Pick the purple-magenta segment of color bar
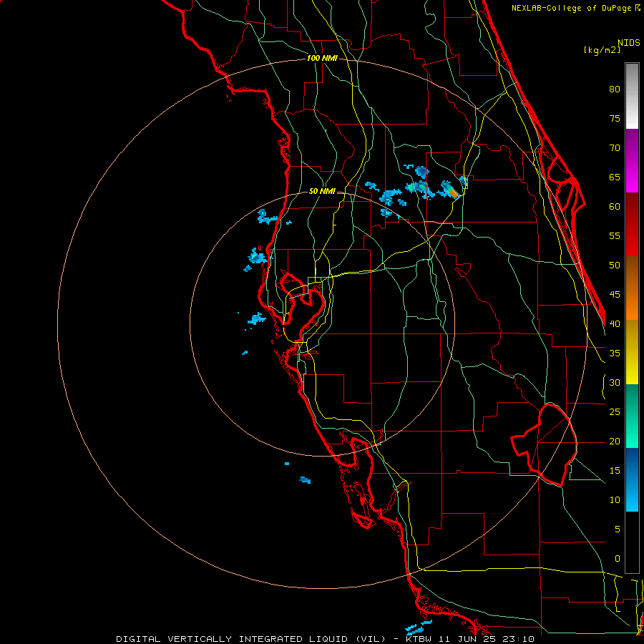The height and width of the screenshot is (644, 644). [632, 161]
